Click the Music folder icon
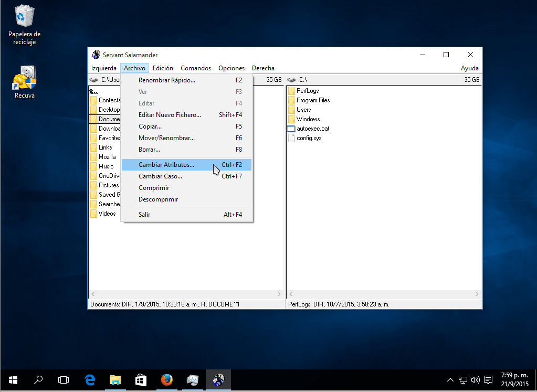 pos(93,166)
